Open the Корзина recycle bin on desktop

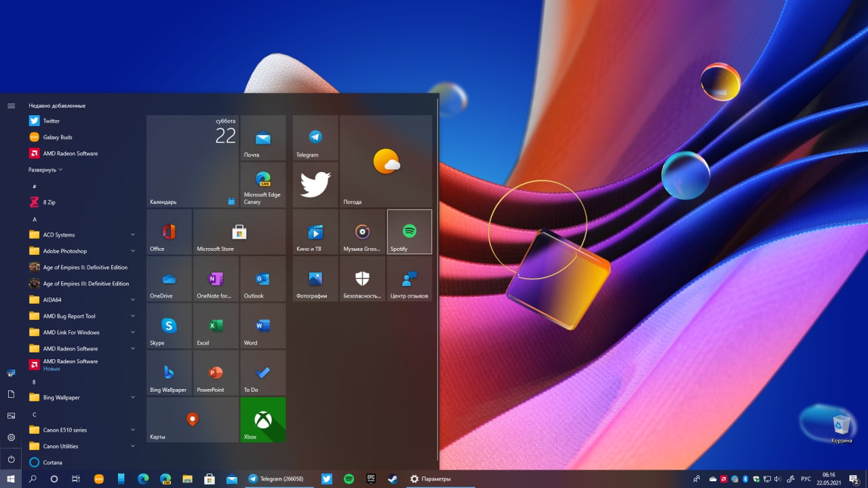click(842, 429)
